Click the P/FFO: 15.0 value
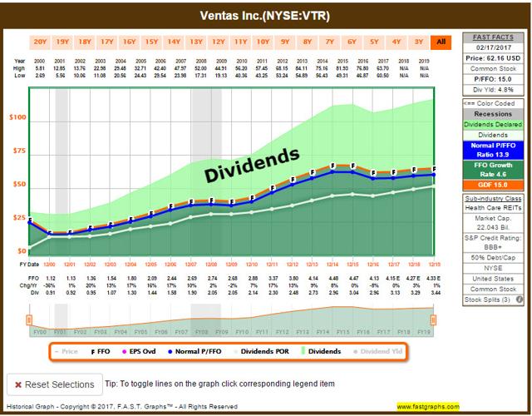Viewport: 532px width, 416px height. tap(493, 80)
